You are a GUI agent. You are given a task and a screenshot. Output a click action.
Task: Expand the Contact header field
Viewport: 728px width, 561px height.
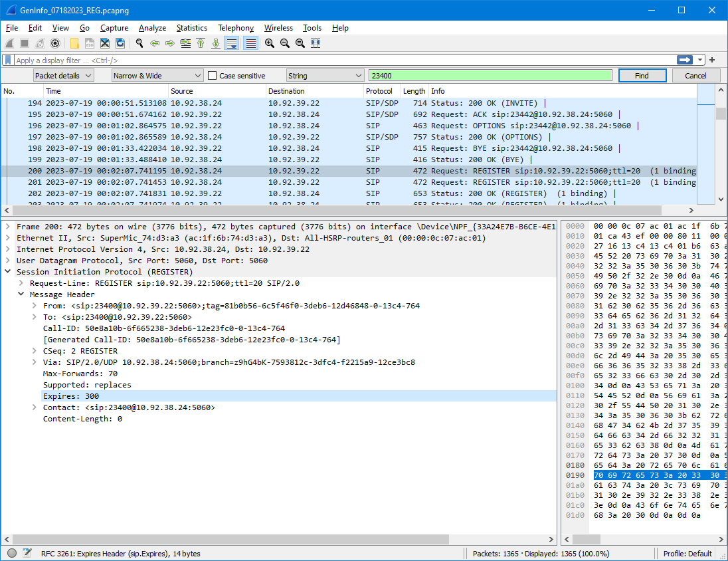tap(35, 407)
